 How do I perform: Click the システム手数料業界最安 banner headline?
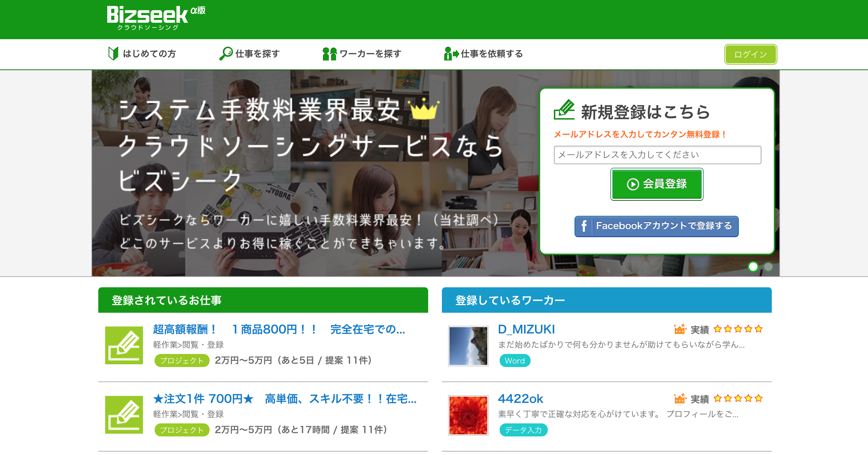259,110
